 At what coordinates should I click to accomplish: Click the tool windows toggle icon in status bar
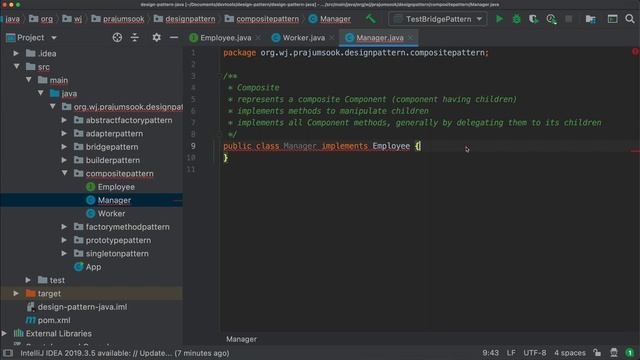tap(8, 353)
